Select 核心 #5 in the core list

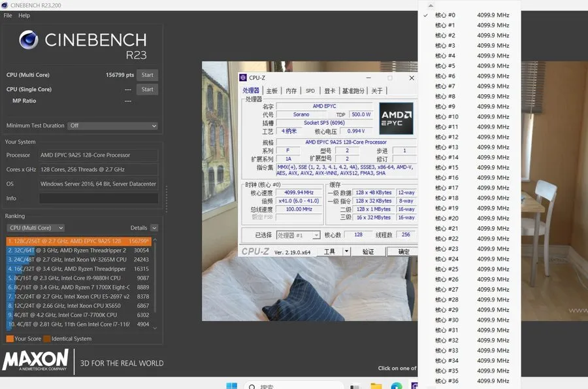point(470,66)
